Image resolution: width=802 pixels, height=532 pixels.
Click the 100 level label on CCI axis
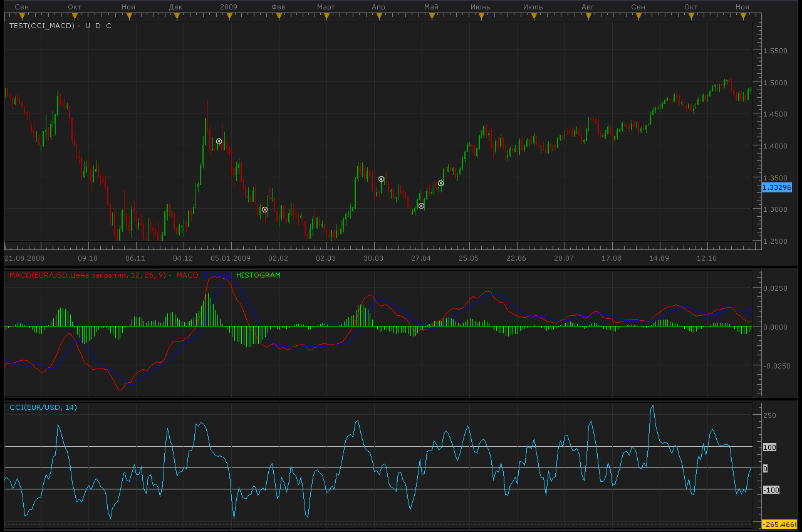point(769,447)
